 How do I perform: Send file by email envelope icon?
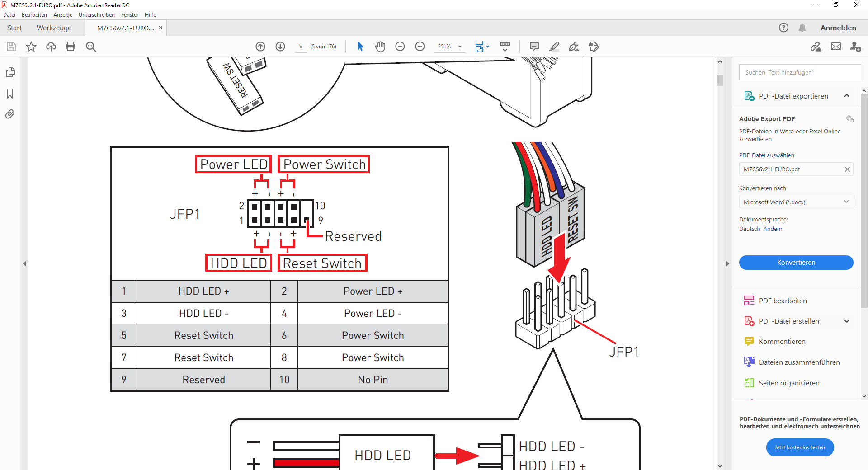[x=836, y=47]
